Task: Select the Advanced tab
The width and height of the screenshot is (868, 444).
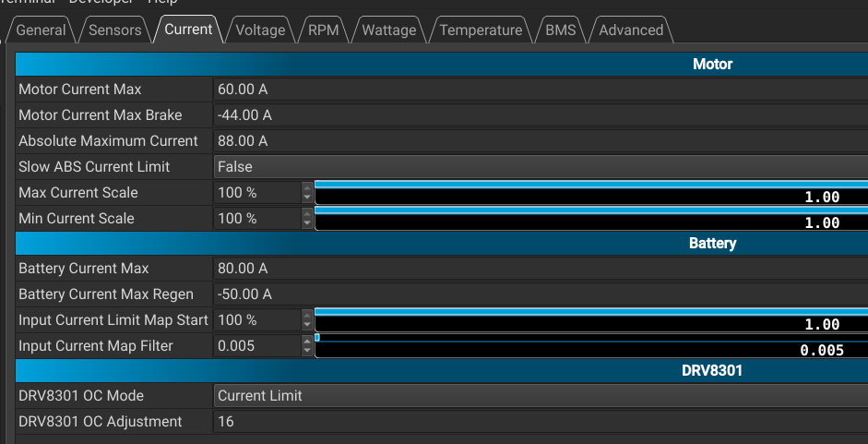Action: coord(631,30)
